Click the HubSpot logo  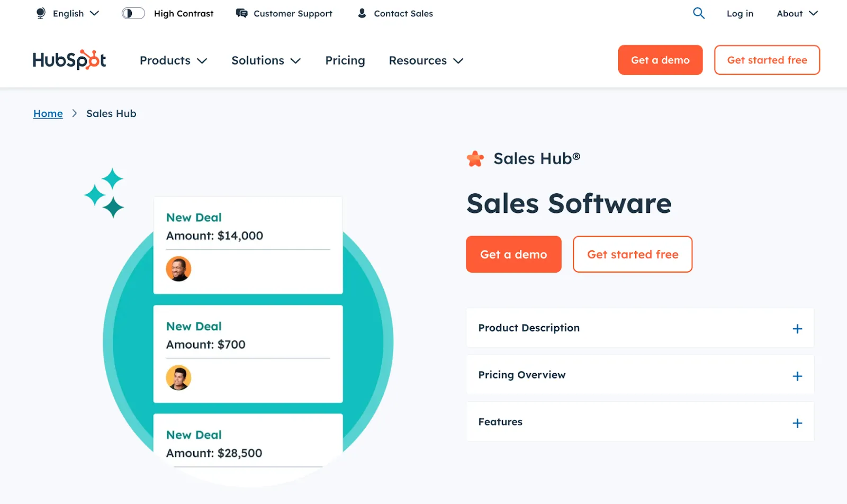(69, 60)
